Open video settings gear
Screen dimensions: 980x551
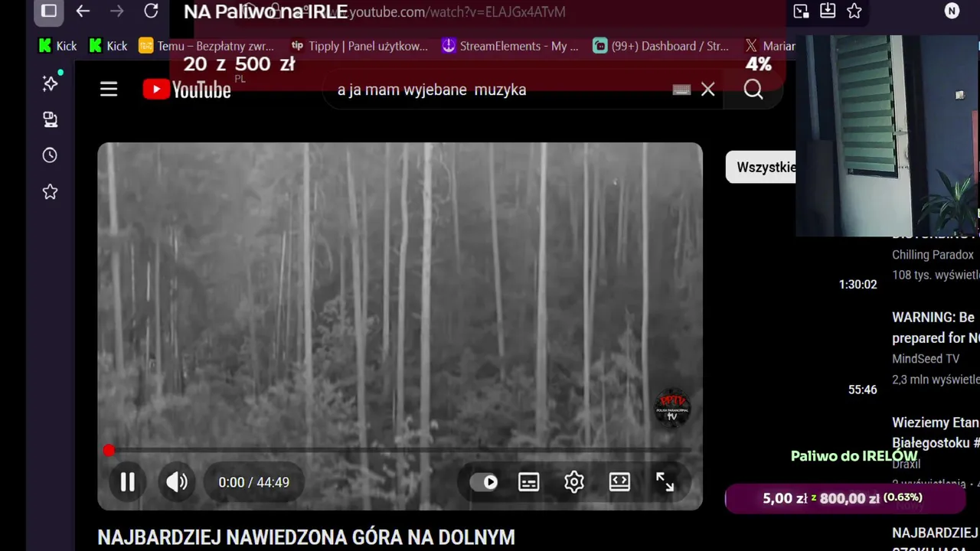(574, 482)
